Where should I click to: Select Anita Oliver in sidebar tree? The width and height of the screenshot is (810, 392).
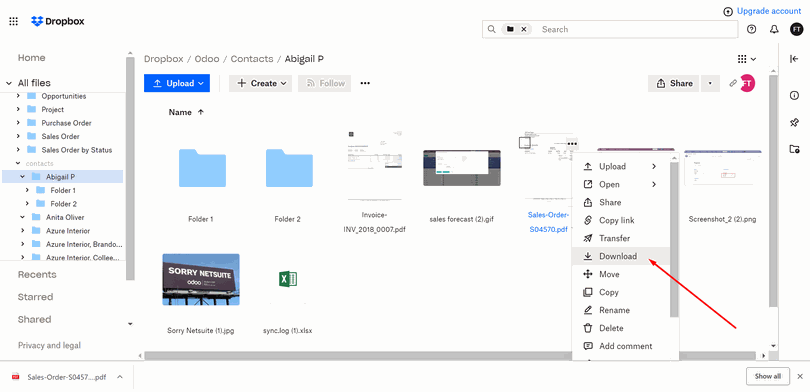pyautogui.click(x=65, y=217)
